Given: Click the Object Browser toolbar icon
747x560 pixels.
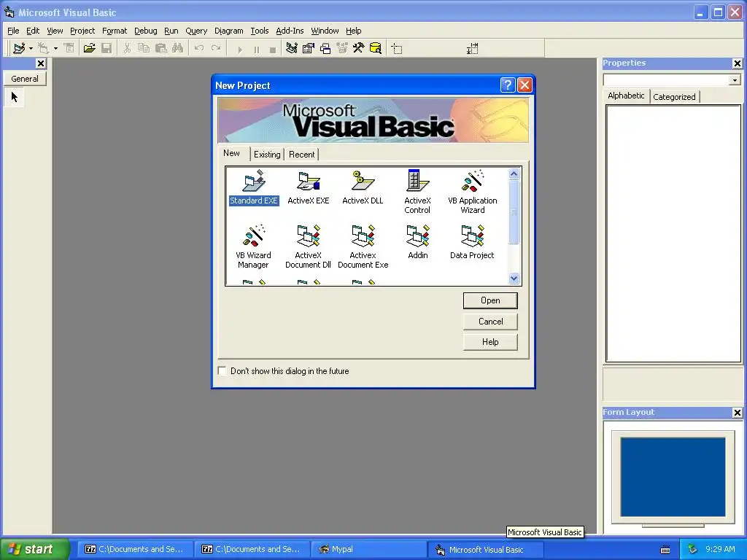Looking at the screenshot, I should pos(342,48).
